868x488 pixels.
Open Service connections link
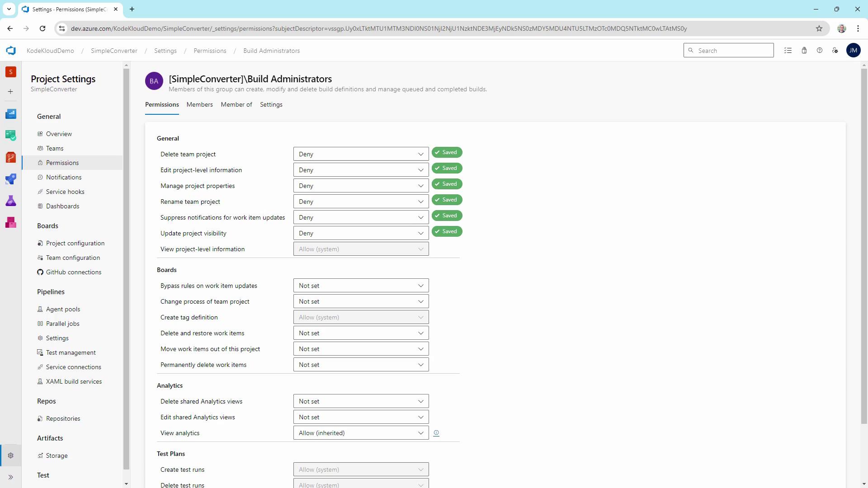73,367
